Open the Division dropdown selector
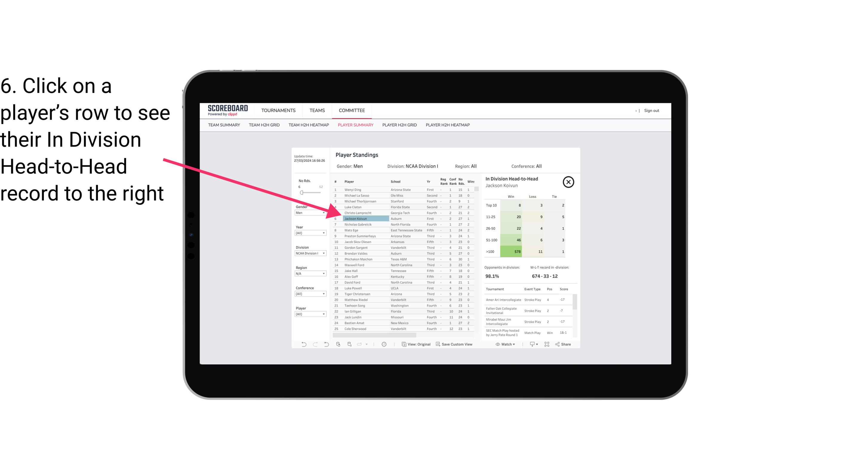The height and width of the screenshot is (467, 868). coord(309,254)
